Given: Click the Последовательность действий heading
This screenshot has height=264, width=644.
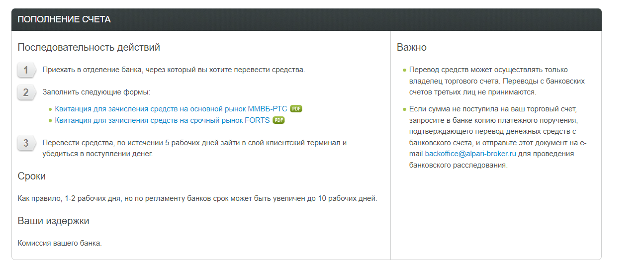Looking at the screenshot, I should click(x=89, y=48).
